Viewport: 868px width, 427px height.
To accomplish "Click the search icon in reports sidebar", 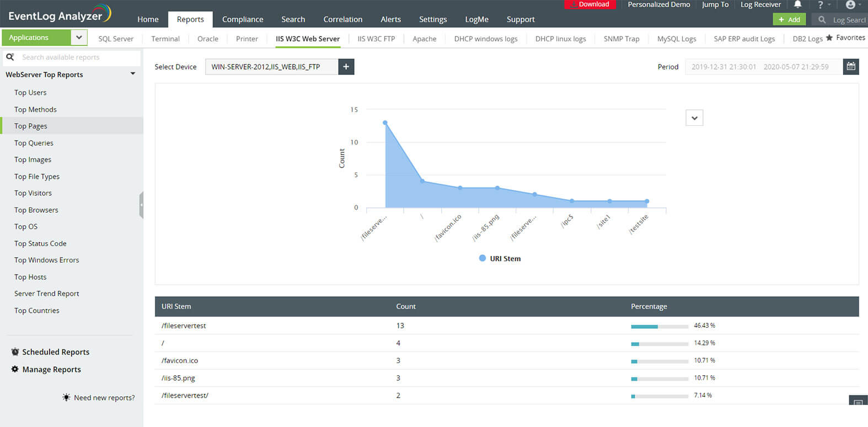I will 10,57.
